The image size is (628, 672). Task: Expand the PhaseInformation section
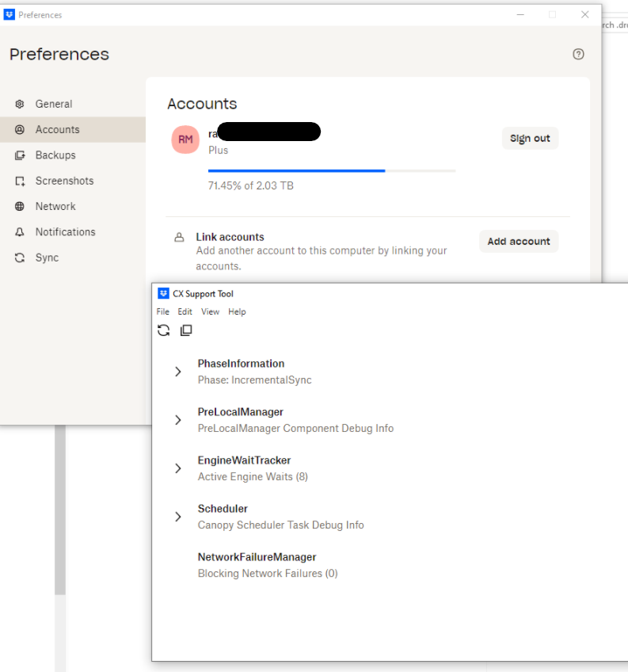(x=178, y=372)
